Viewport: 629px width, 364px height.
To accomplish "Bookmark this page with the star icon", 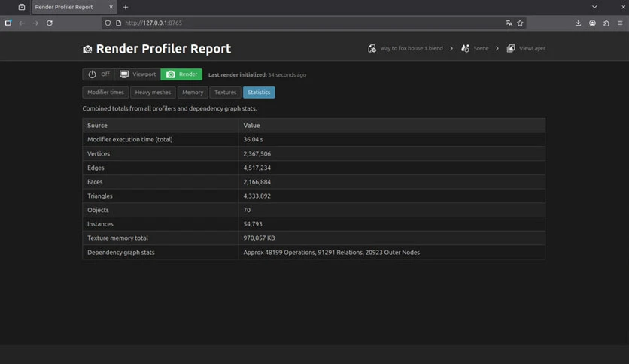I will tap(521, 23).
